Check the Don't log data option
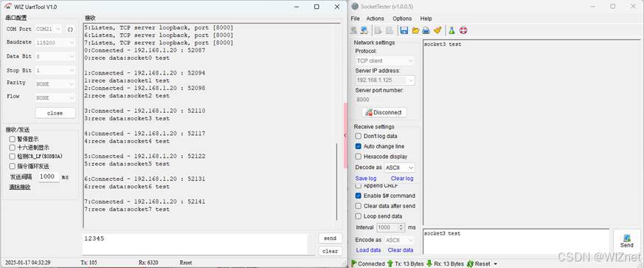 point(358,136)
